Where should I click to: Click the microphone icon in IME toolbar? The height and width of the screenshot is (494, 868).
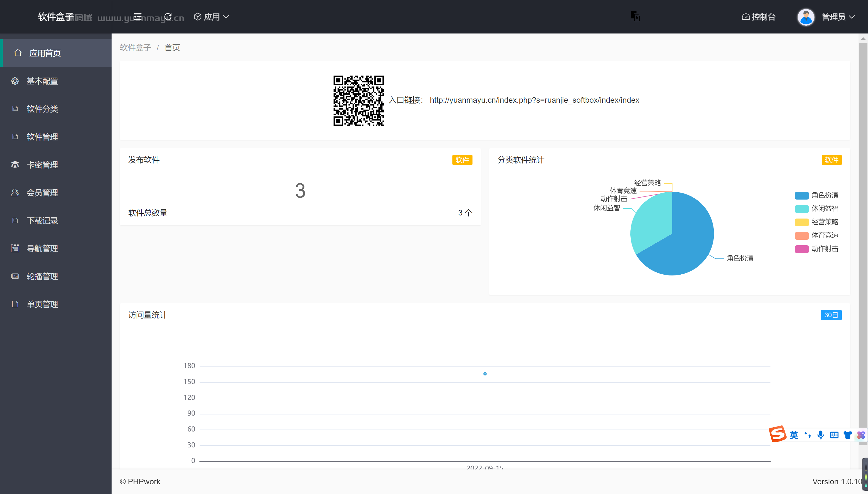click(821, 435)
